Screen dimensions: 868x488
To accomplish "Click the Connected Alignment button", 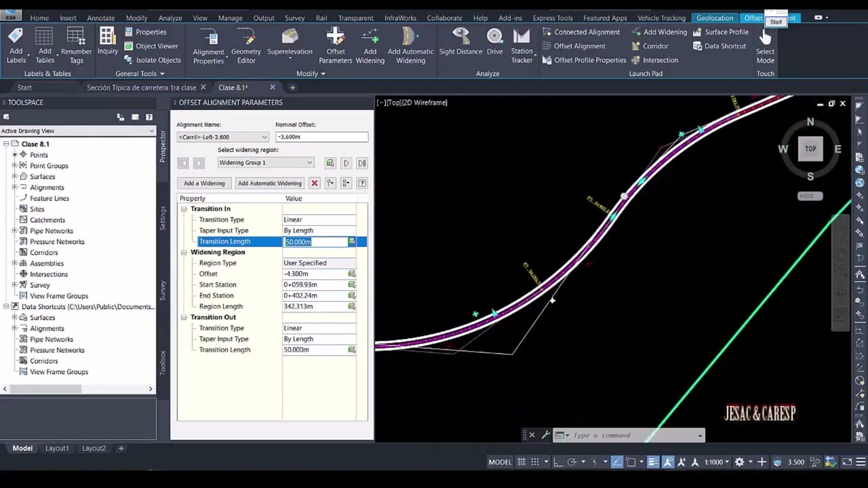I will 581,32.
